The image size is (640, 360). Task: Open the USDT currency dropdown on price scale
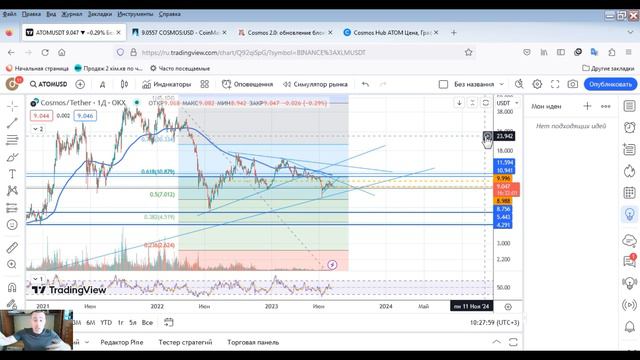(x=508, y=103)
